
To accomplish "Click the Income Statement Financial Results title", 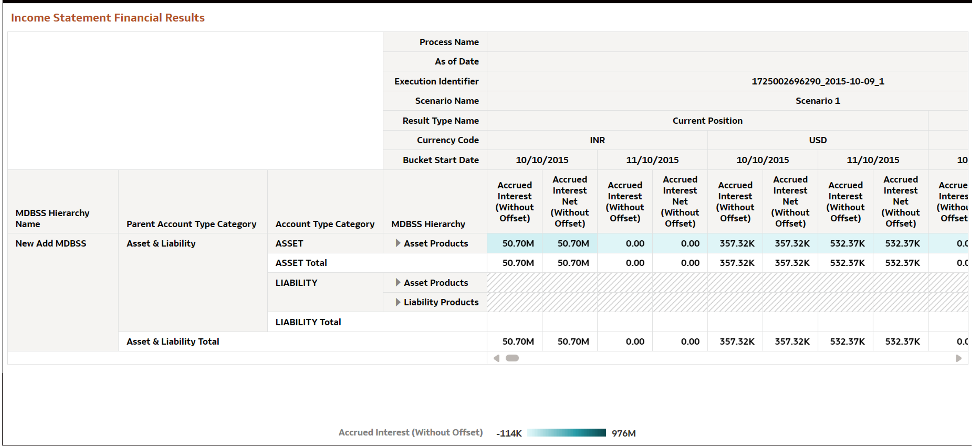I will [108, 17].
